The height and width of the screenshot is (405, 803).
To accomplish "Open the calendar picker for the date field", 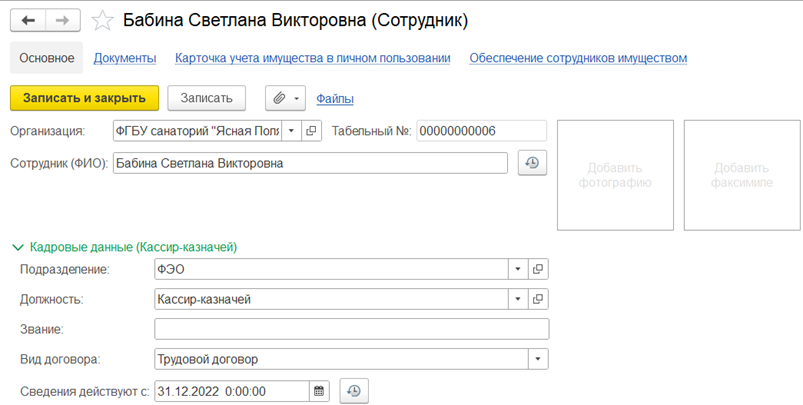I will (319, 392).
